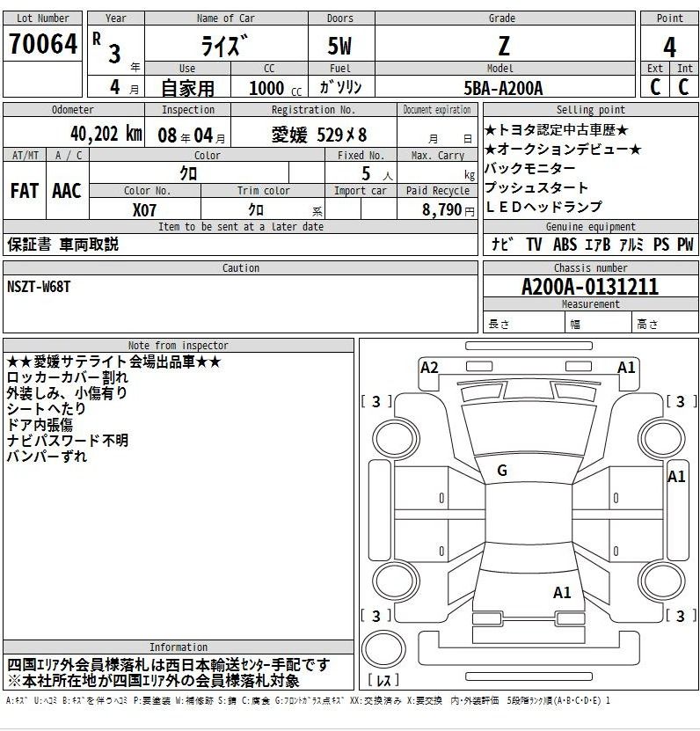700x731 pixels.
Task: Select the PW equipment label
Action: point(685,245)
